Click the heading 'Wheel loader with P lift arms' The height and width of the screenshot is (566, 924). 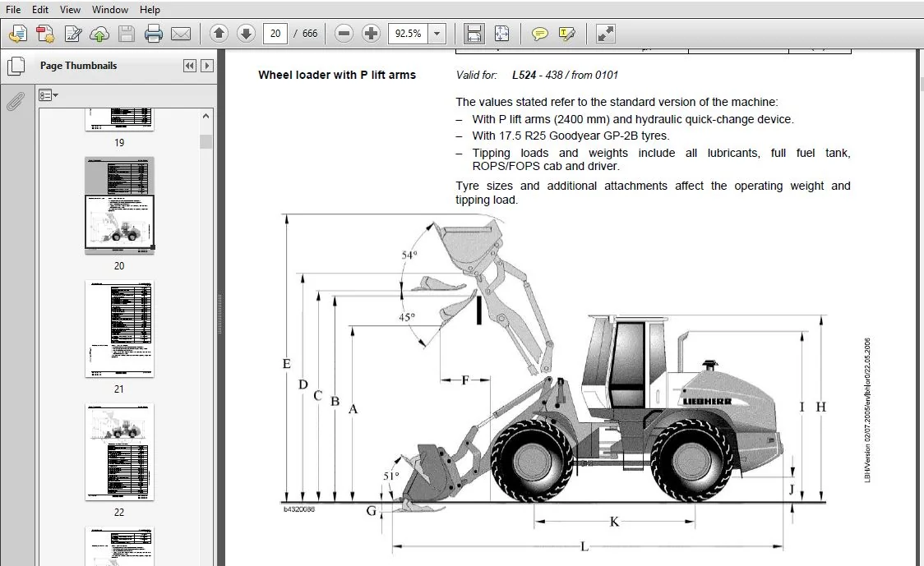click(336, 75)
